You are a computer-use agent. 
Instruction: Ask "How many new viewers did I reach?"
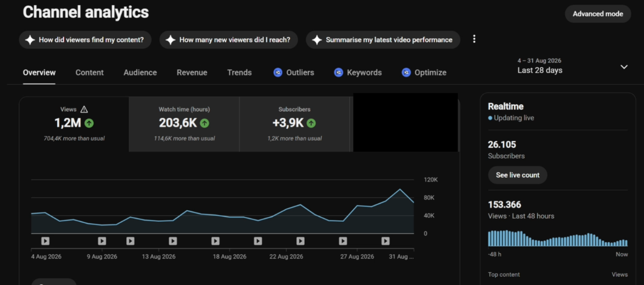click(229, 40)
